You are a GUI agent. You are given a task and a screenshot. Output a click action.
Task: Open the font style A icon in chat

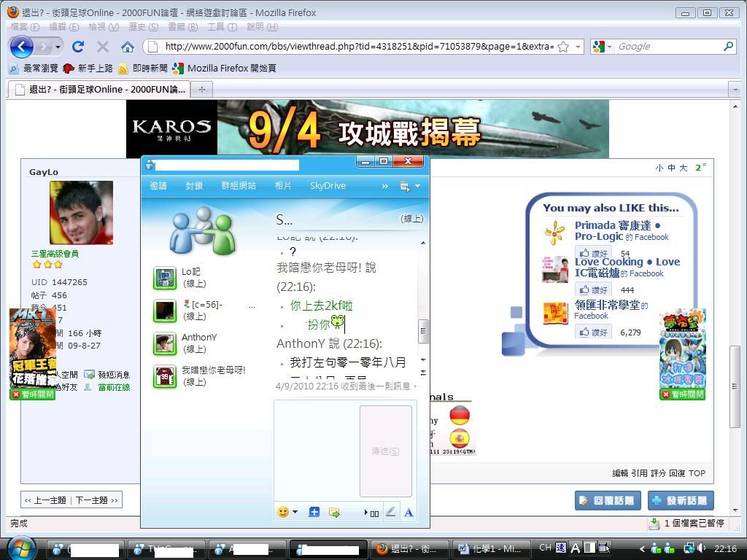[409, 513]
